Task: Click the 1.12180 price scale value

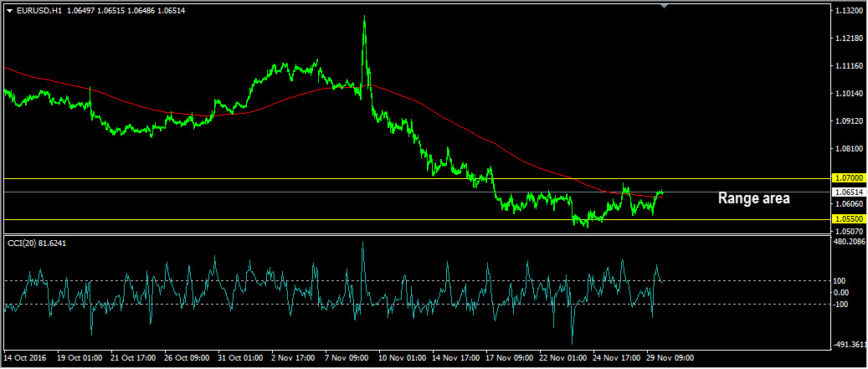Action: 850,38
